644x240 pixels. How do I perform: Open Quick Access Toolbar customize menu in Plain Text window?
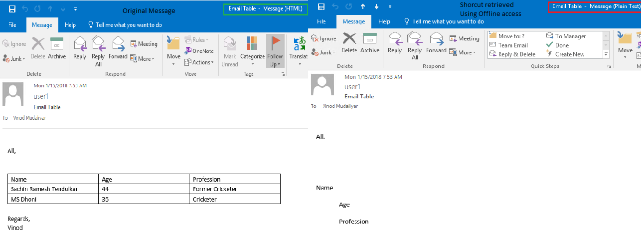pyautogui.click(x=390, y=6)
